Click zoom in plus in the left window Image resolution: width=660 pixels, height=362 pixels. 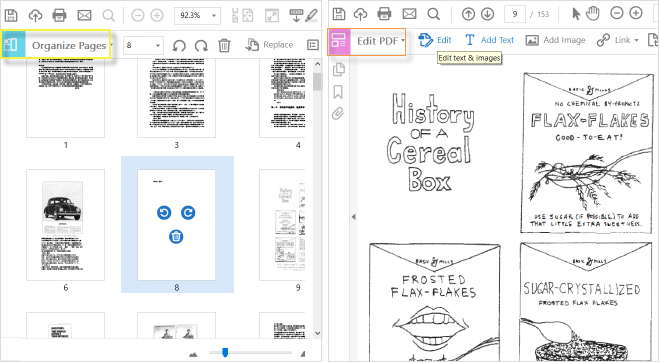click(x=157, y=16)
